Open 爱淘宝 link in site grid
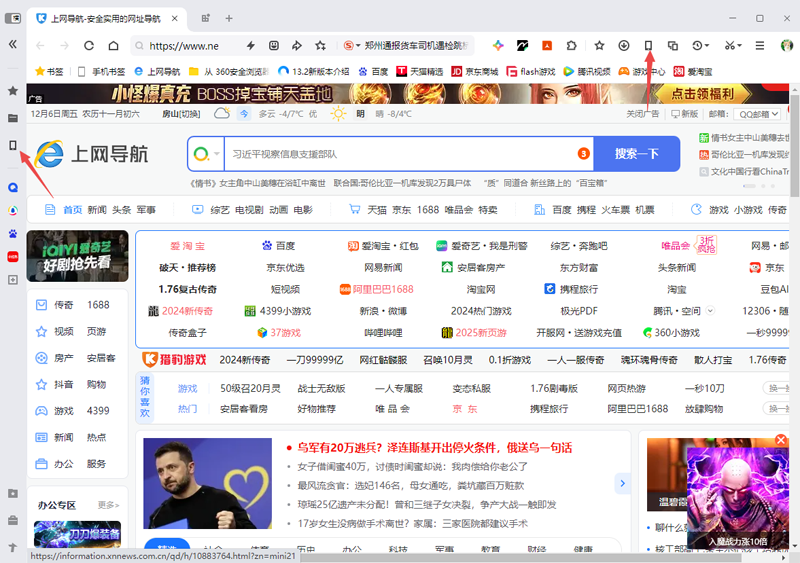Image resolution: width=800 pixels, height=563 pixels. tap(187, 246)
